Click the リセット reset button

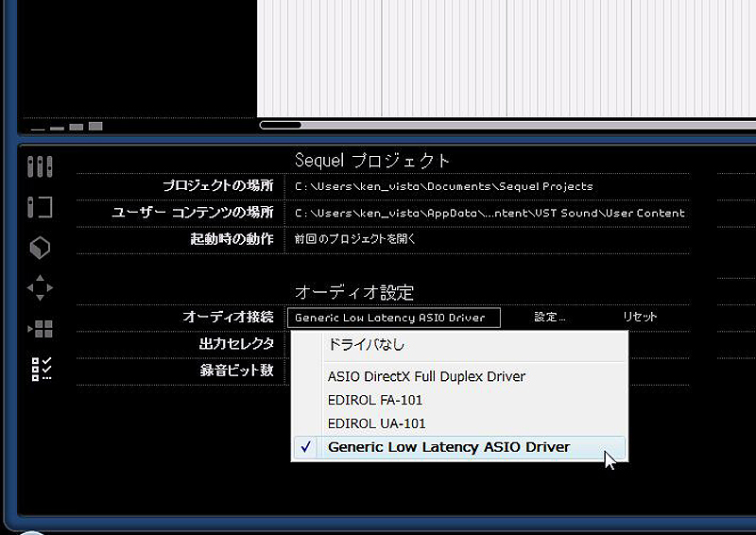[640, 317]
